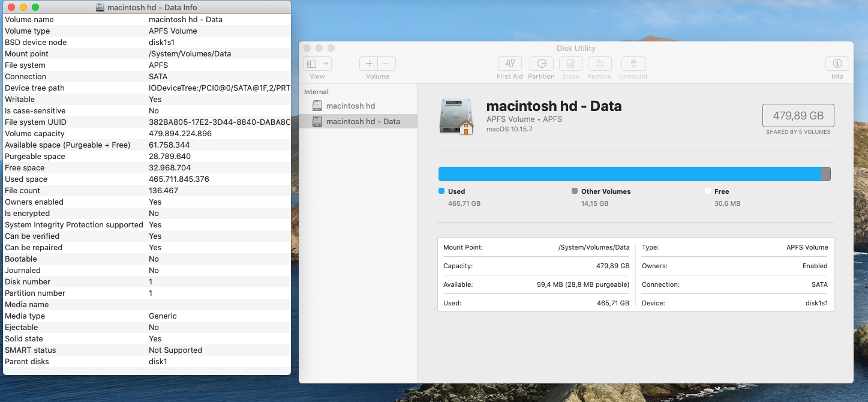Image resolution: width=868 pixels, height=402 pixels.
Task: Open the Partition tool
Action: pyautogui.click(x=542, y=64)
